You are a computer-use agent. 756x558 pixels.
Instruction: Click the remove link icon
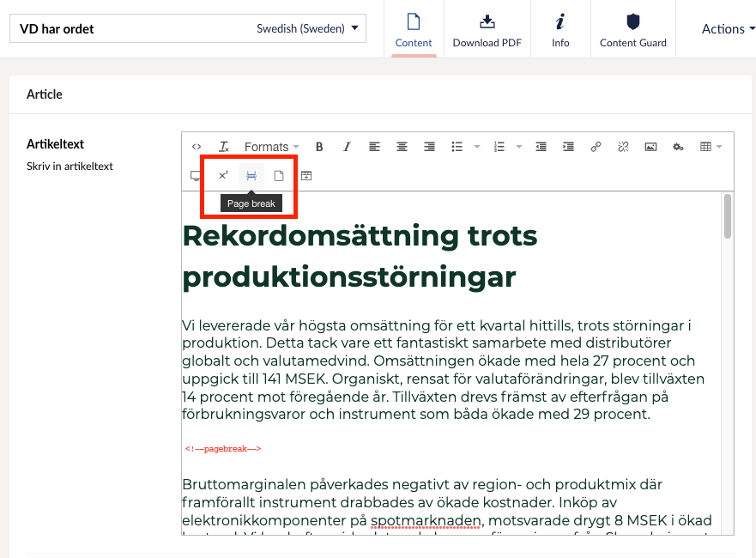tap(623, 147)
